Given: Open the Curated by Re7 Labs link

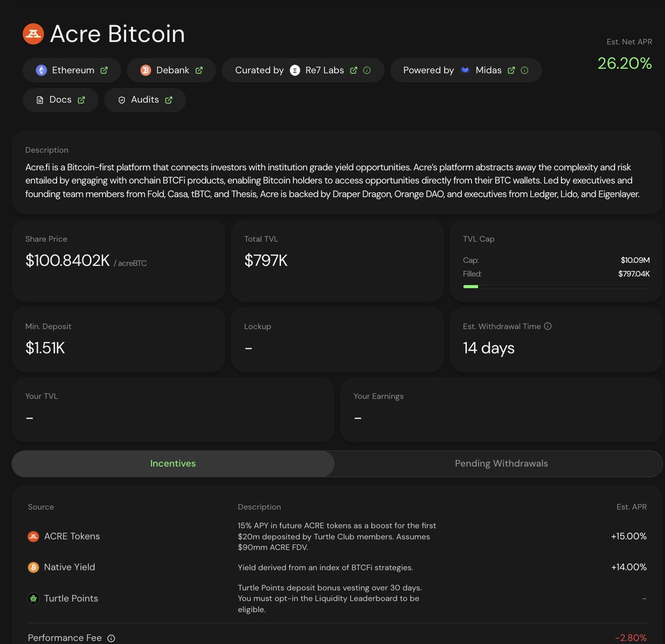Looking at the screenshot, I should [303, 70].
